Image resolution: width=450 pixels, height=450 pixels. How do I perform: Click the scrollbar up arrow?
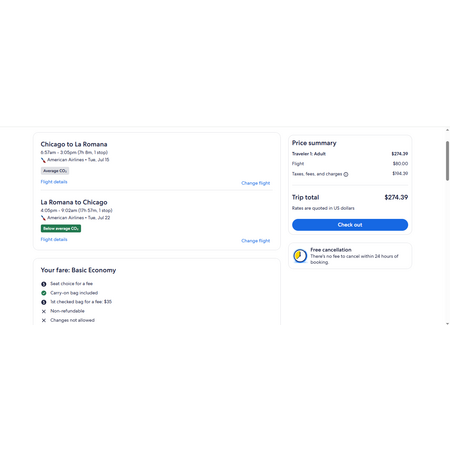click(447, 130)
